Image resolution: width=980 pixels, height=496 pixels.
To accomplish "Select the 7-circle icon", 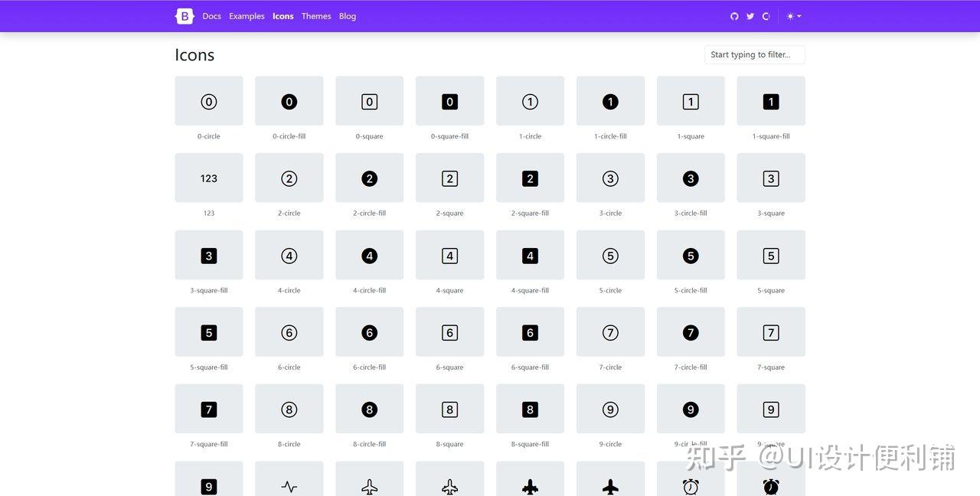I will point(611,331).
